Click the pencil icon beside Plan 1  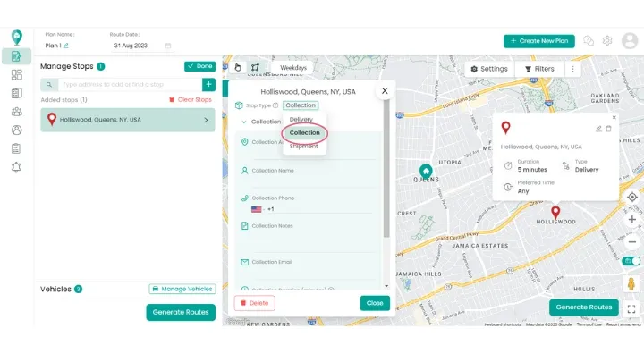click(x=66, y=46)
